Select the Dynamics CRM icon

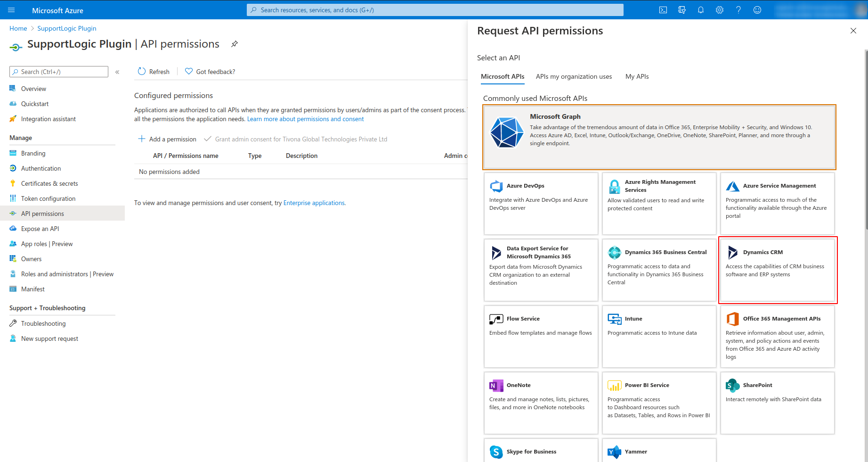[733, 253]
